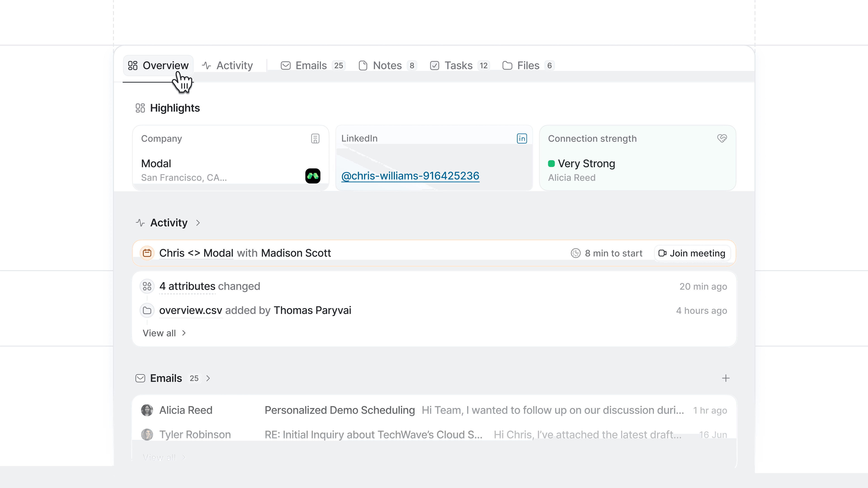Open the Notes tab
Viewport: 868px width, 488px height.
click(387, 65)
